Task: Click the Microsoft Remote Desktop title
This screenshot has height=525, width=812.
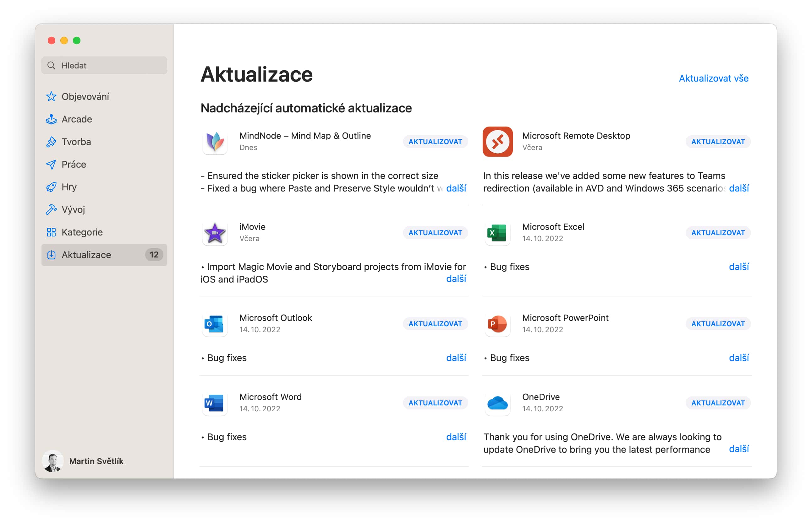Action: tap(576, 136)
